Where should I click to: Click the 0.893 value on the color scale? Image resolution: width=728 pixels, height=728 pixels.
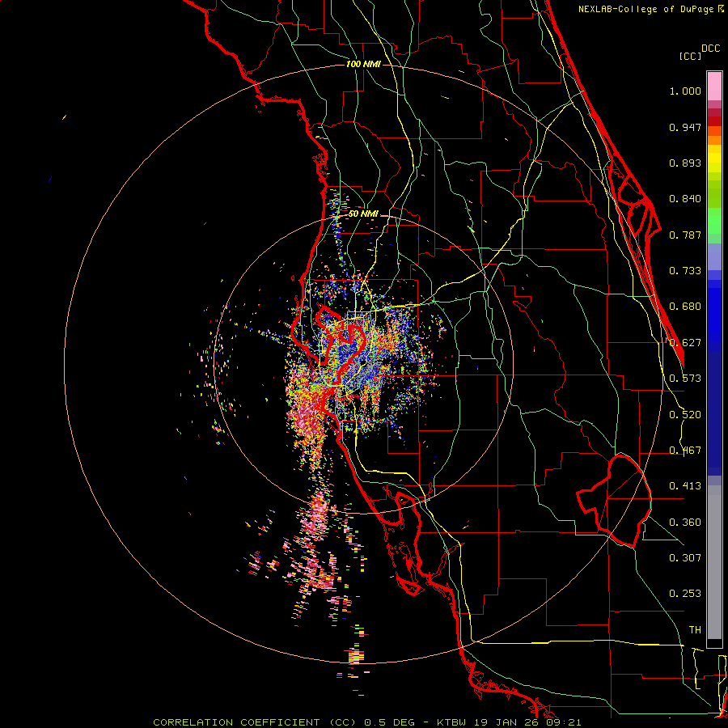click(x=685, y=163)
